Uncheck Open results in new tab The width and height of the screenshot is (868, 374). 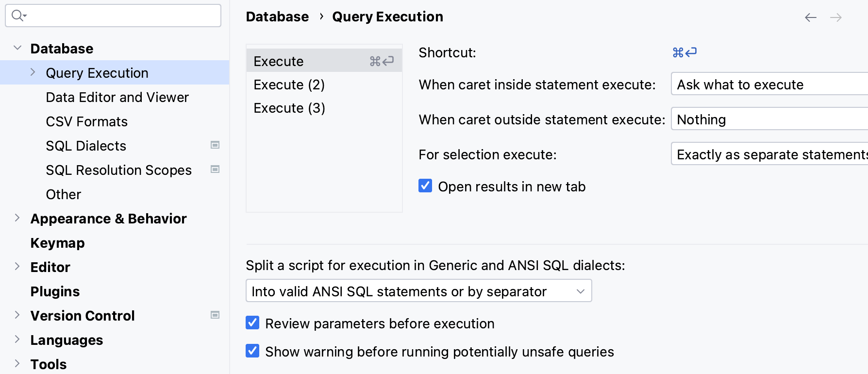pyautogui.click(x=425, y=186)
